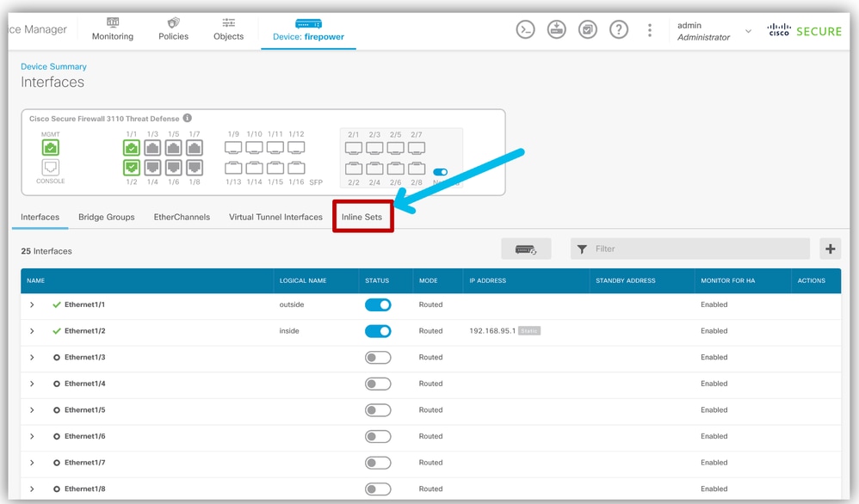Click the outside logical name cell
Viewport: 859px width, 504px height.
[292, 304]
